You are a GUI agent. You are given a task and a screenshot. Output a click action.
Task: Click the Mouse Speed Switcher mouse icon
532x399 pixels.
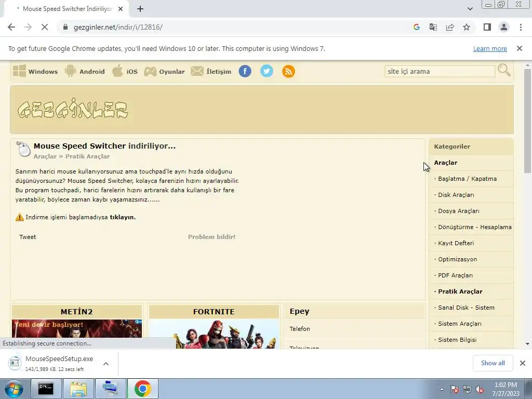point(23,149)
